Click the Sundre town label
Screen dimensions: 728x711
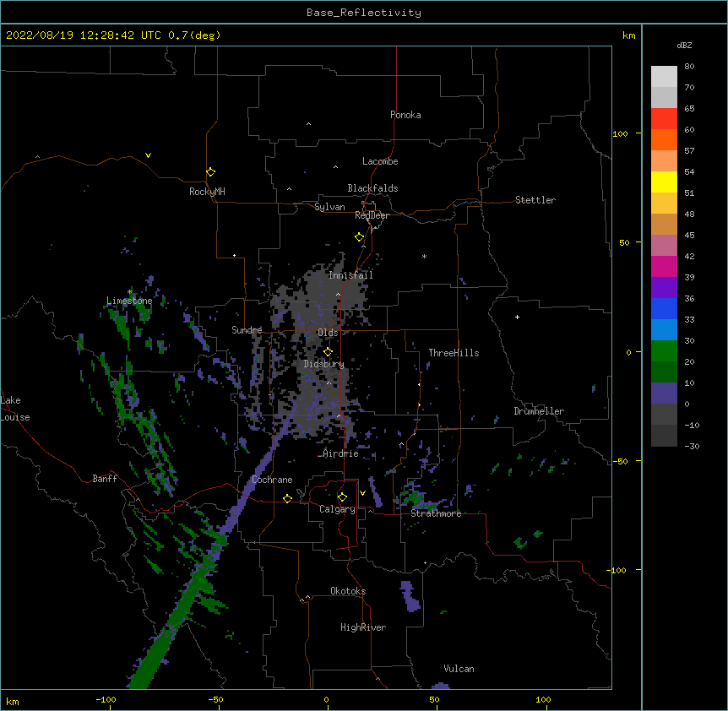pyautogui.click(x=247, y=330)
